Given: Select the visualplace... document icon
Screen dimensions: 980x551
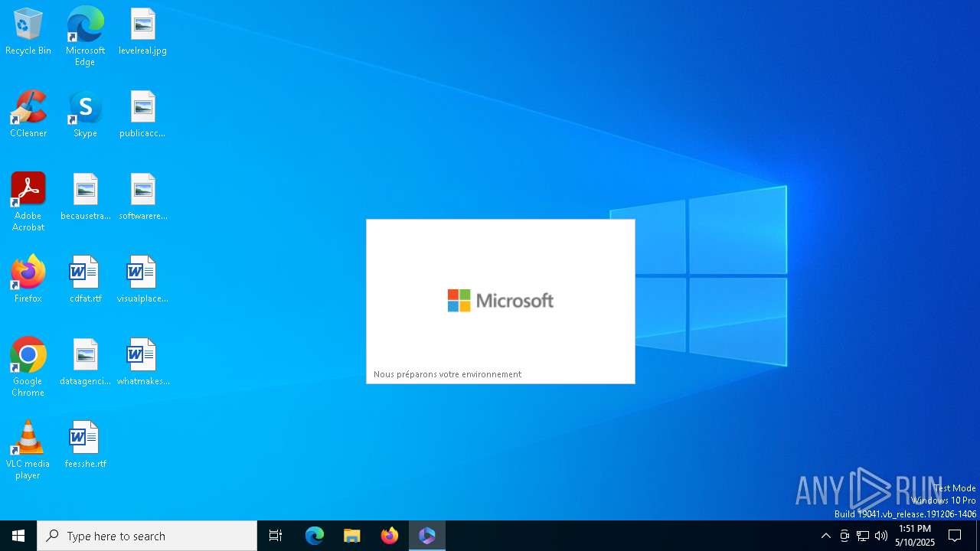Looking at the screenshot, I should 142,280.
